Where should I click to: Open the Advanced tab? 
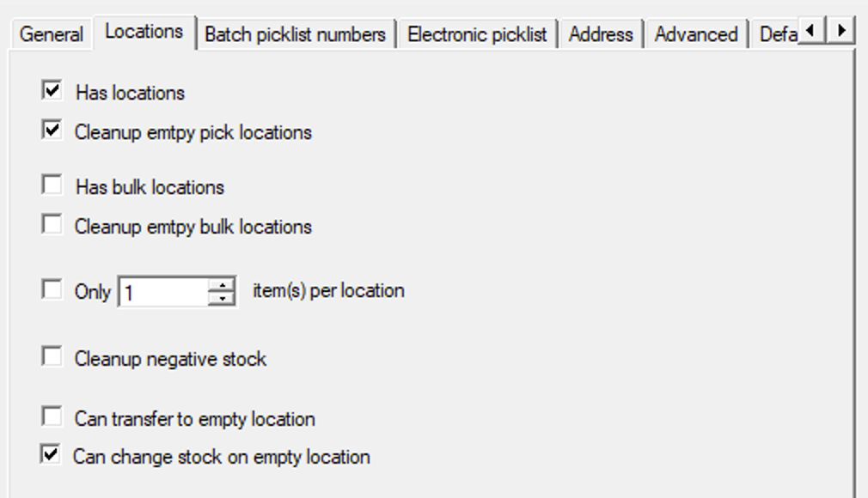pyautogui.click(x=696, y=34)
